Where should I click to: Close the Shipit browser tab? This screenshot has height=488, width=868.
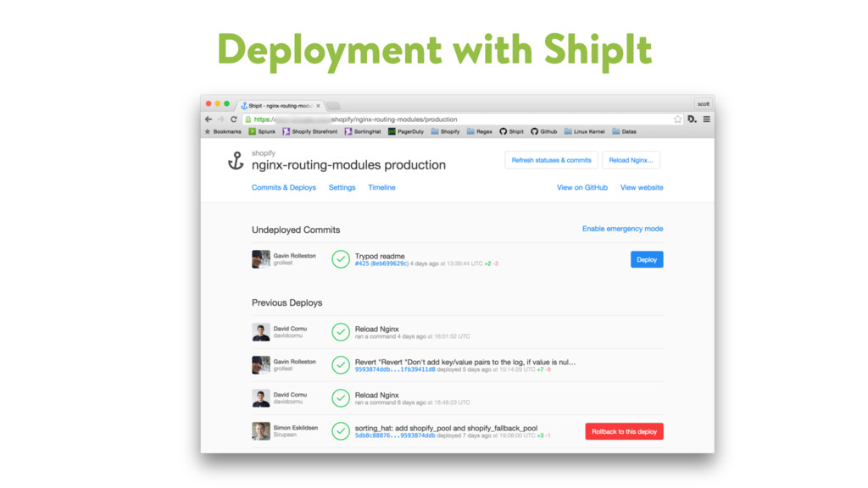coord(319,106)
